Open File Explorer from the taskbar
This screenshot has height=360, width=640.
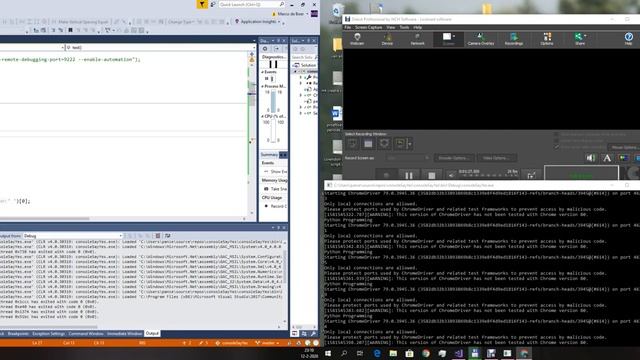393,353
